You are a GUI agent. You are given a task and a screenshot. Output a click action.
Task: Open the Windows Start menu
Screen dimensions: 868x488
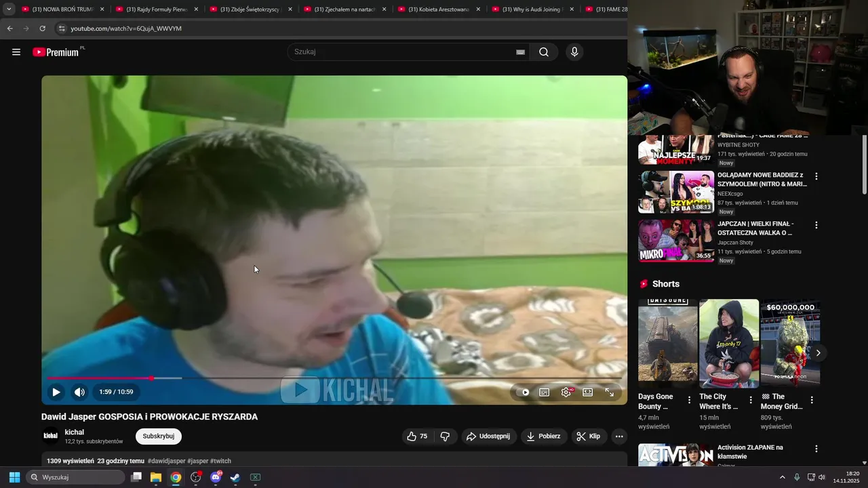pos(14,477)
